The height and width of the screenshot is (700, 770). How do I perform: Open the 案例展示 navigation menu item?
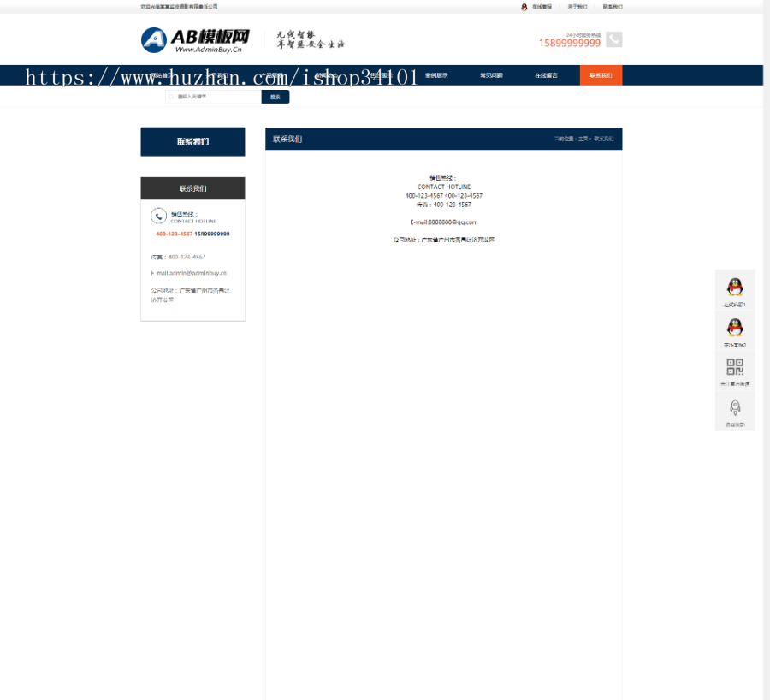[x=437, y=75]
